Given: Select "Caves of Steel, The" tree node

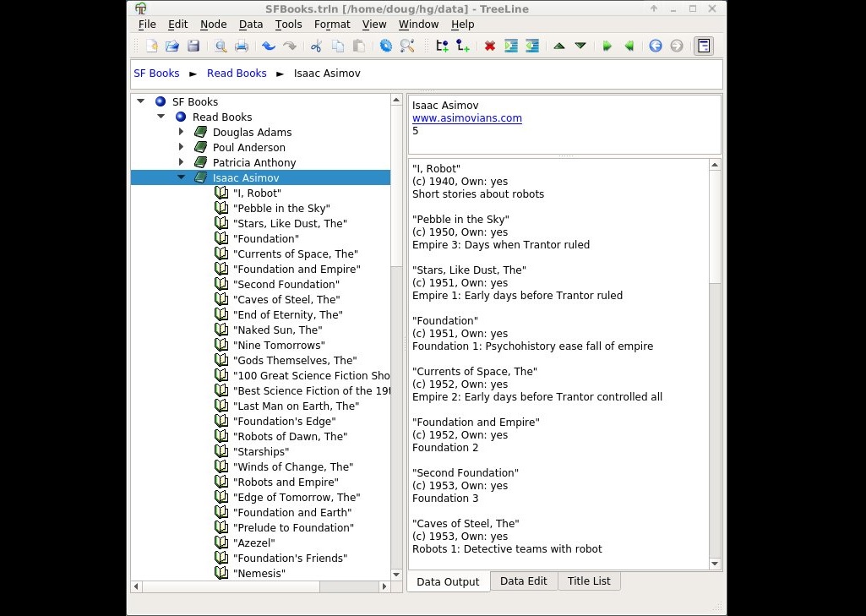Looking at the screenshot, I should pos(286,299).
